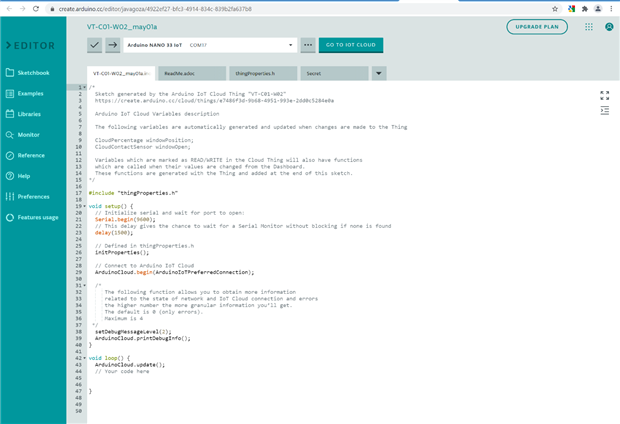The width and height of the screenshot is (620, 424).
Task: Open the tabs overflow dropdown arrow
Action: coord(379,73)
